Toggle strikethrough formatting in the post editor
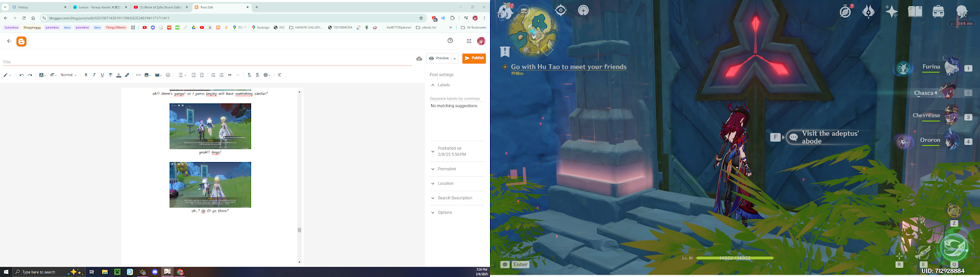 pos(110,75)
